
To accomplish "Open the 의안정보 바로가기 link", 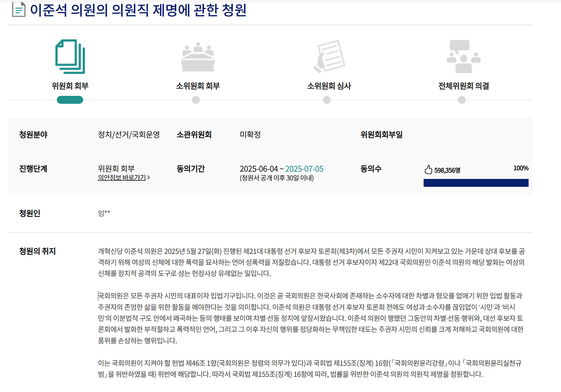I will point(122,177).
